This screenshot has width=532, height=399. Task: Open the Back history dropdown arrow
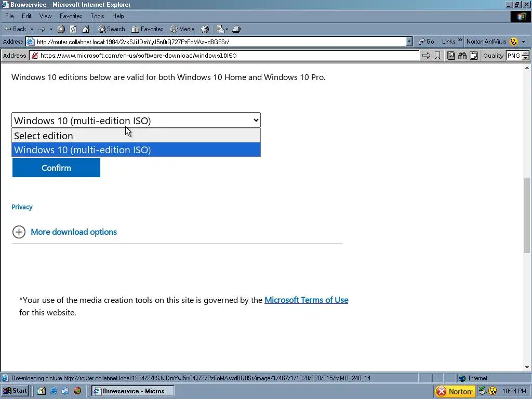(x=32, y=29)
